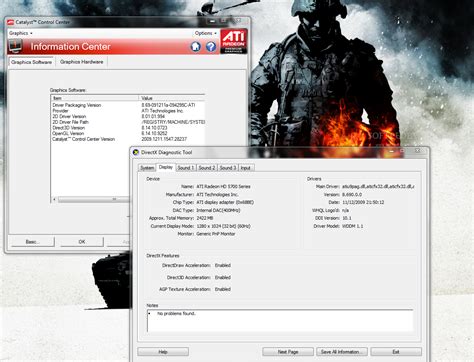This screenshot has height=362, width=474.
Task: Click the Generic PnP Monitor value
Action: 216,234
